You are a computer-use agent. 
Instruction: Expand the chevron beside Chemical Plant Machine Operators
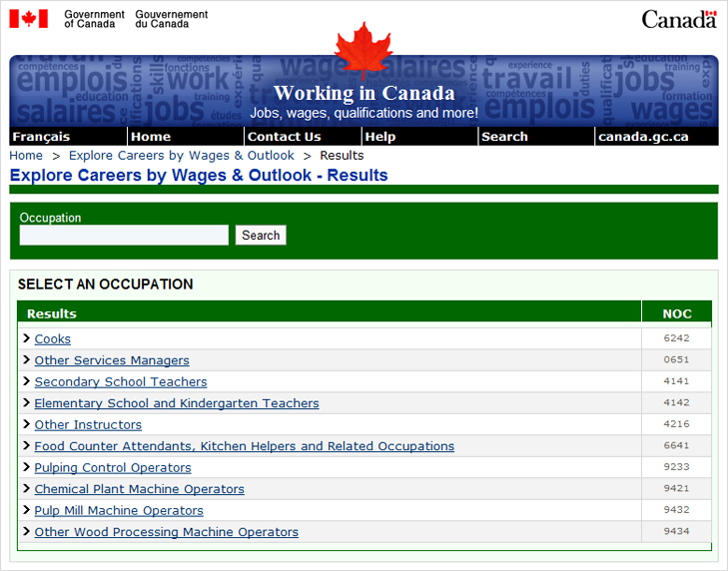pyautogui.click(x=27, y=488)
